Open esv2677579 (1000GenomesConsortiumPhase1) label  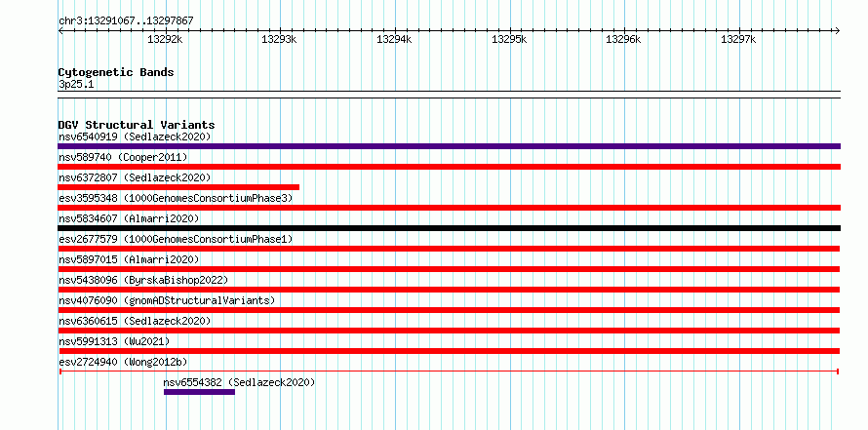176,239
